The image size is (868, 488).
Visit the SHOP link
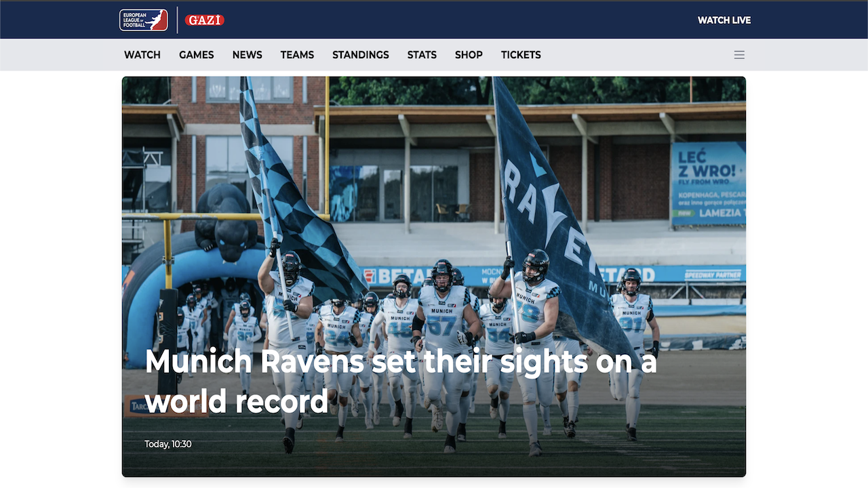(x=469, y=55)
